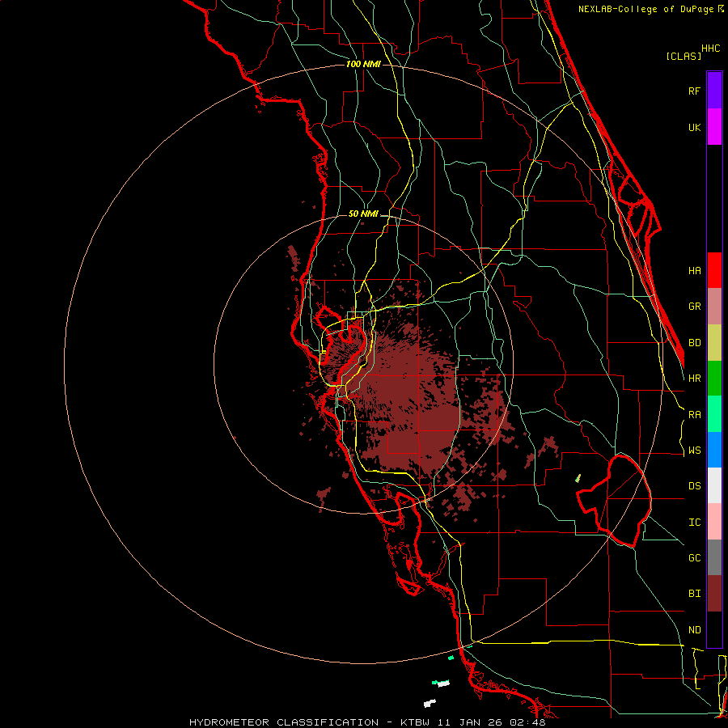
Task: Click the HA red legend swatch
Action: (714, 270)
